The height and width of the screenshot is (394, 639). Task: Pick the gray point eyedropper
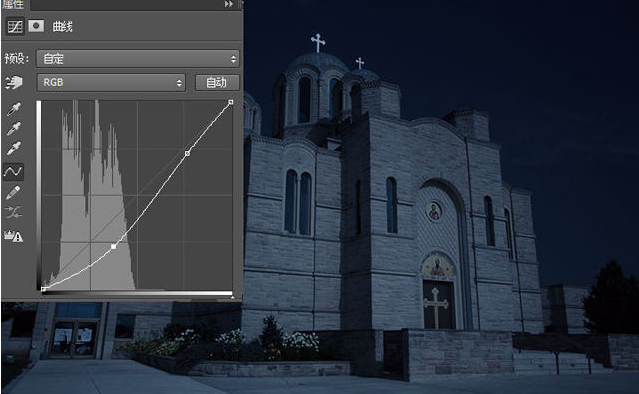14,129
